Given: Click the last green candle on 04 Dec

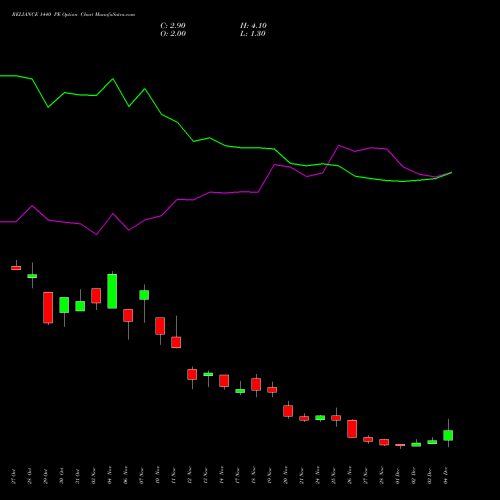Looking at the screenshot, I should coord(448,435).
